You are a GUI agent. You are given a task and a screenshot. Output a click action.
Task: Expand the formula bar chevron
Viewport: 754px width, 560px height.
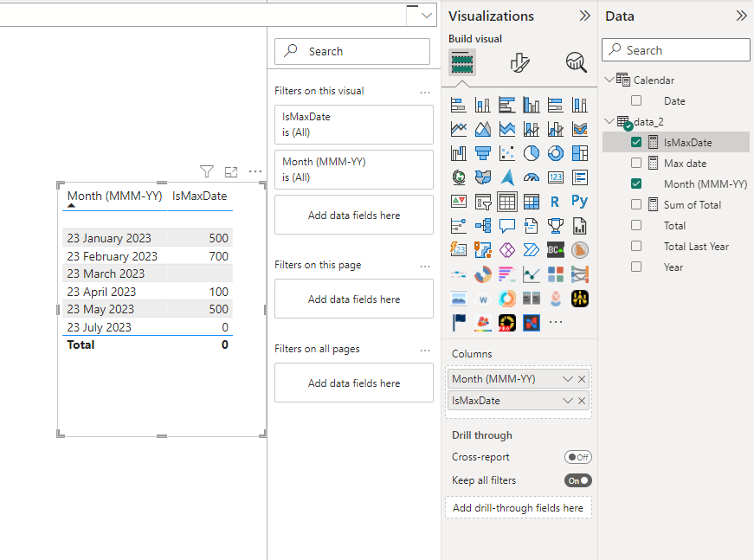[x=426, y=16]
